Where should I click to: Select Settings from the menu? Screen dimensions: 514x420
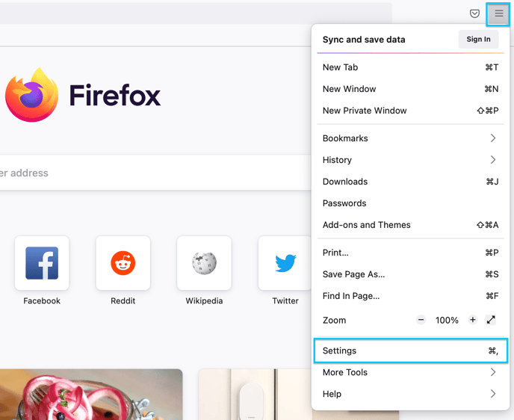410,350
